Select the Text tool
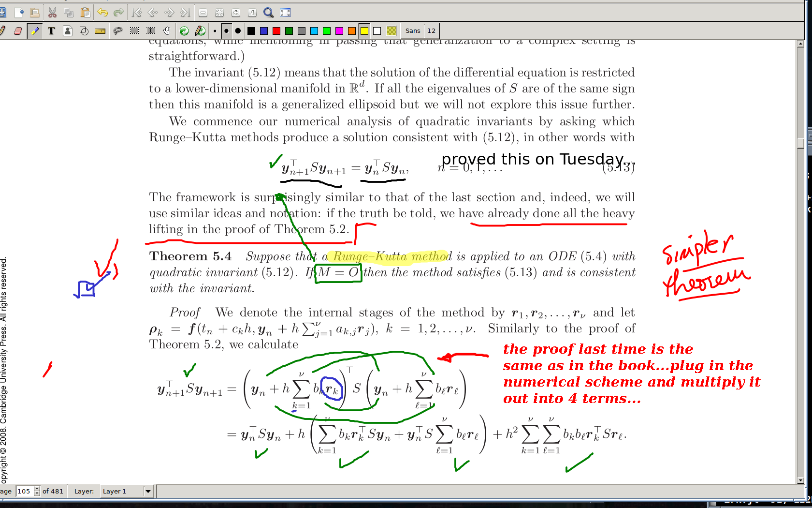The image size is (812, 508). 51,31
